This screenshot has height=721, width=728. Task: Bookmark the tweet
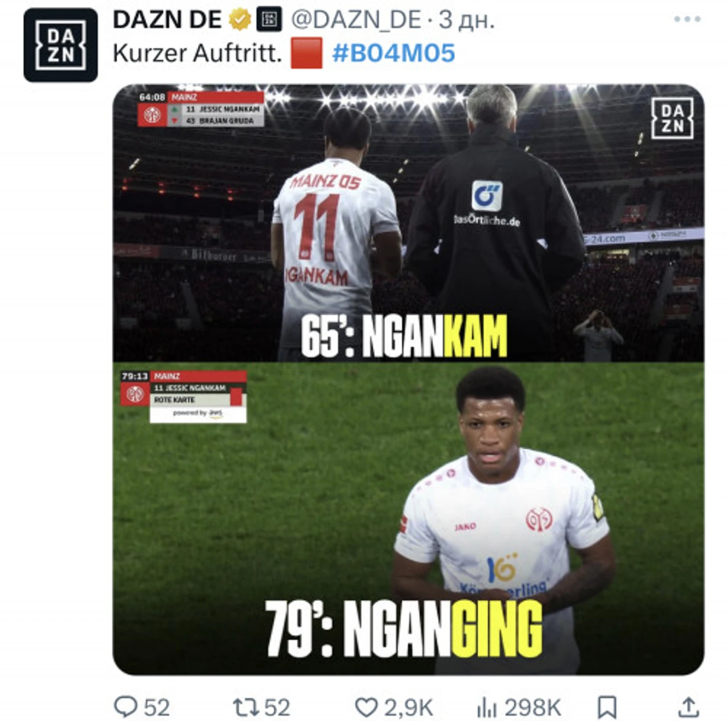pyautogui.click(x=607, y=707)
